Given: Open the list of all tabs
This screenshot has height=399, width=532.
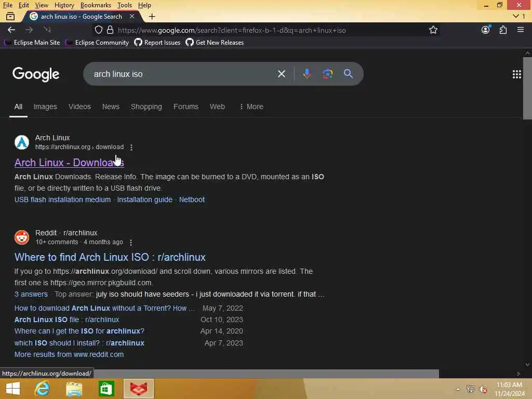Looking at the screenshot, I should [518, 16].
